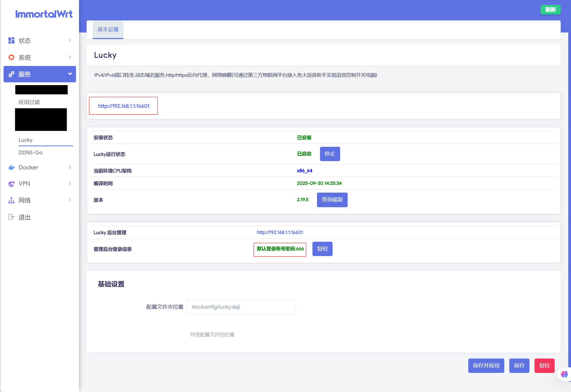Open the brain assistant icon at bottom right
Viewport: 571px width, 392px height.
click(564, 374)
